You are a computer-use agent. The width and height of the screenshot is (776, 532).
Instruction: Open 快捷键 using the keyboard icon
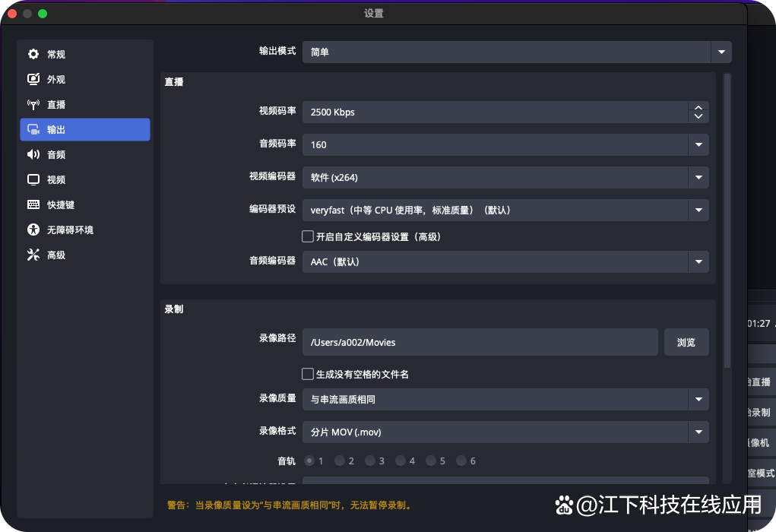(33, 205)
